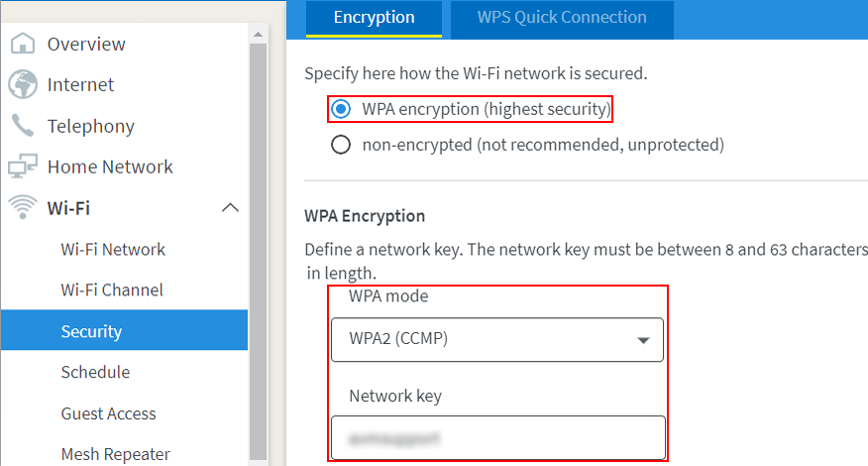
Task: Open Guest Access settings
Action: pyautogui.click(x=108, y=413)
